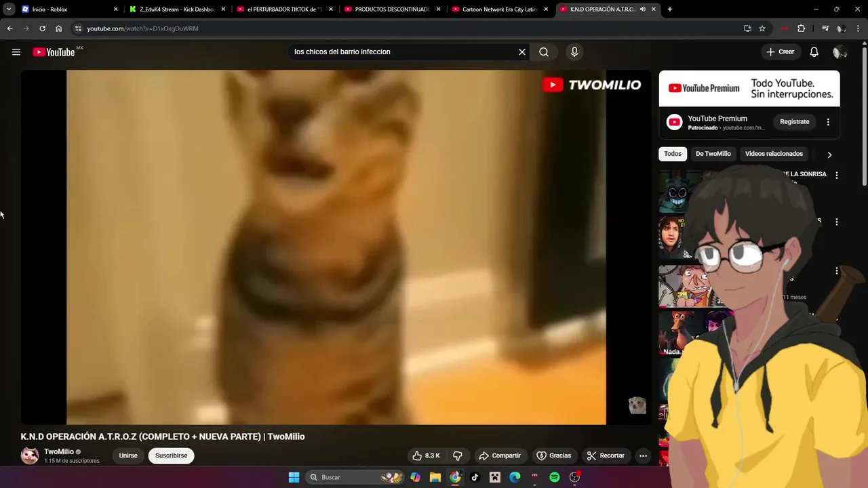The height and width of the screenshot is (488, 868).
Task: Click the youtube.com address bar URL
Action: tap(142, 28)
